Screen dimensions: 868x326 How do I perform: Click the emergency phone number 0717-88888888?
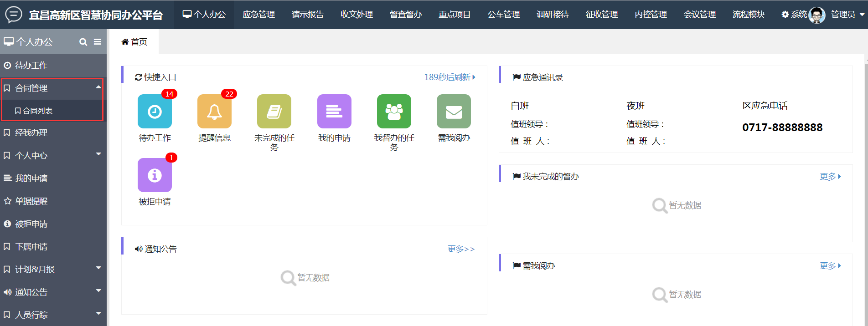(782, 127)
